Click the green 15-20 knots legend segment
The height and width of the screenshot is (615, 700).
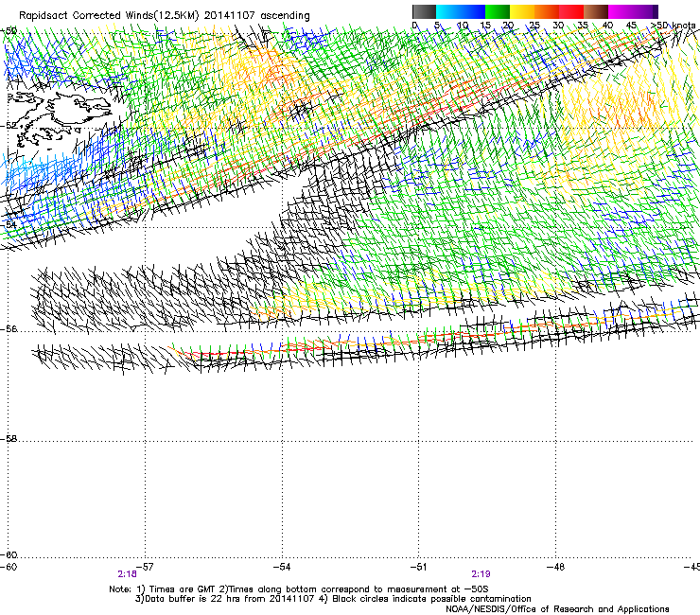point(498,11)
